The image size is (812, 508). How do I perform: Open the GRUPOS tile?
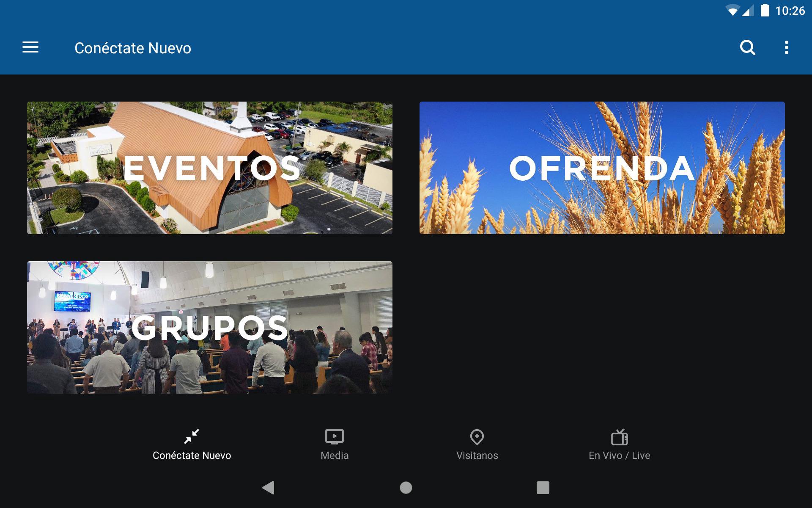point(210,327)
